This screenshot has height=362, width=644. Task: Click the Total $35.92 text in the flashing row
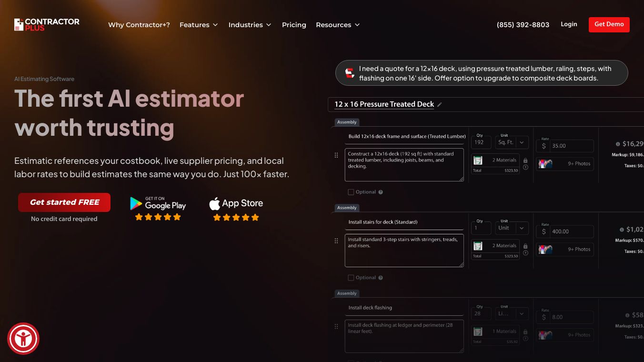[x=495, y=342]
